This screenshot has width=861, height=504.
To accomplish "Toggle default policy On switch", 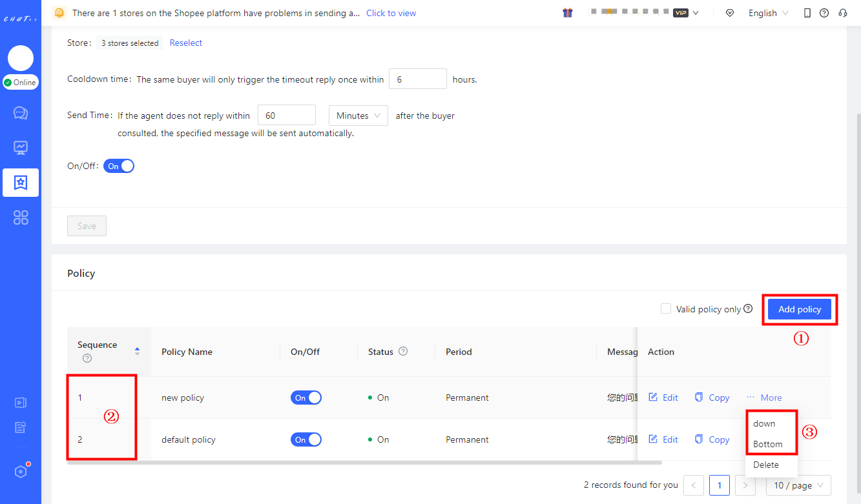I will click(306, 439).
